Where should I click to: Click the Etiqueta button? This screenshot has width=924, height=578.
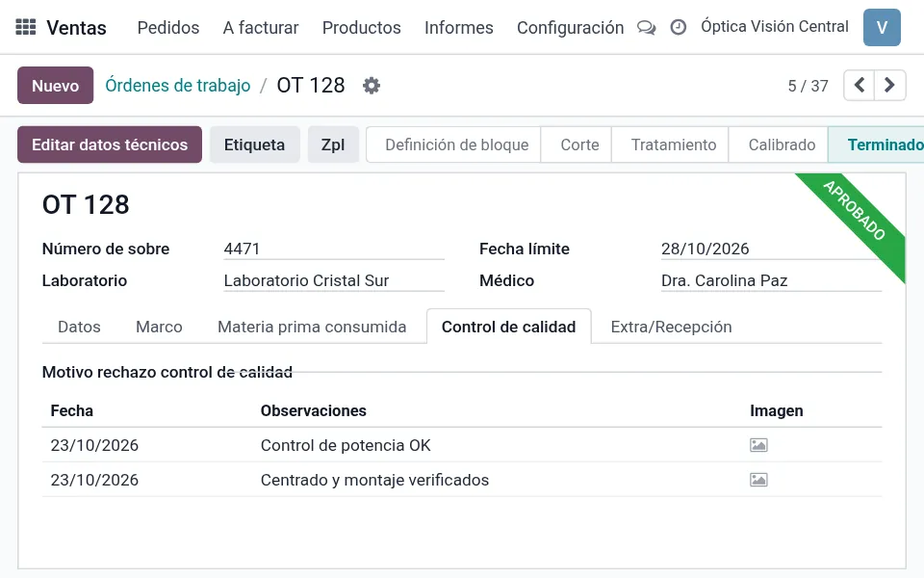(254, 144)
